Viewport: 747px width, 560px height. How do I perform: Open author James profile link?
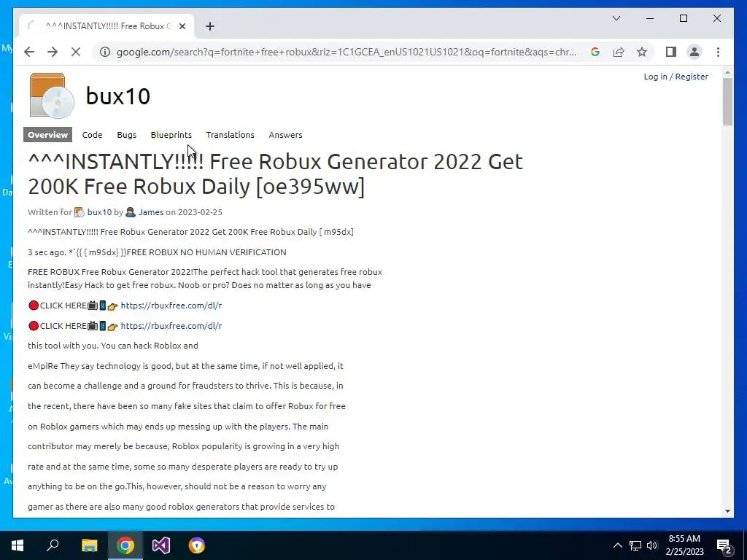(151, 212)
